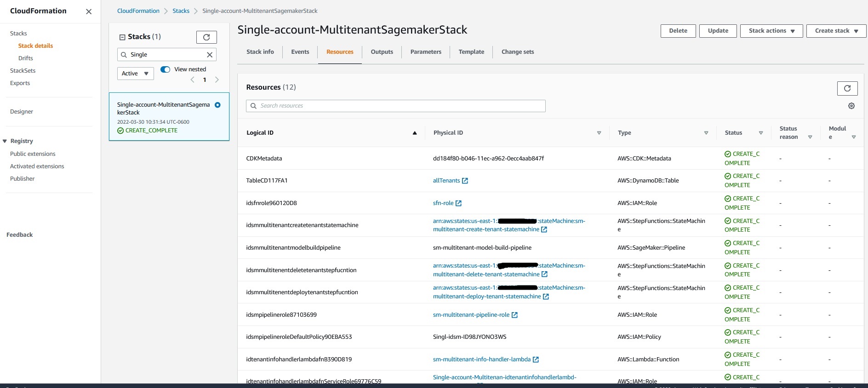Refresh the Resources table
This screenshot has height=388, width=868.
[x=847, y=88]
